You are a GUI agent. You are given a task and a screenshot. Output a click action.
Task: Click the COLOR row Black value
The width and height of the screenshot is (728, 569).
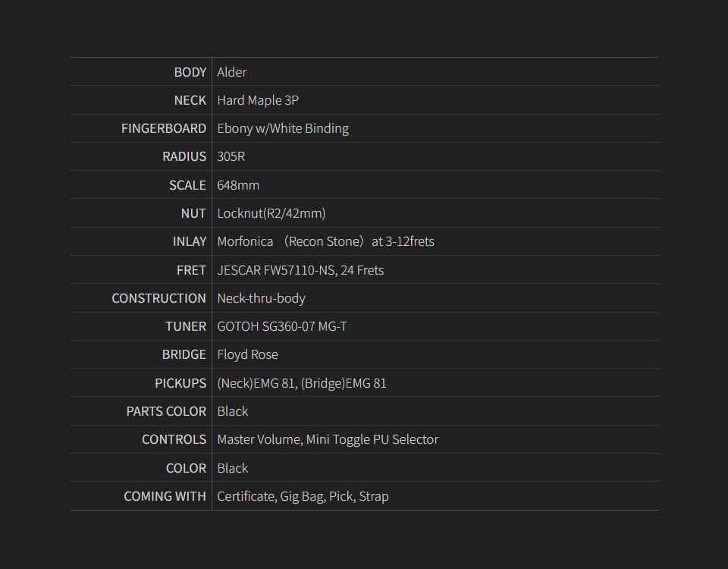(233, 468)
